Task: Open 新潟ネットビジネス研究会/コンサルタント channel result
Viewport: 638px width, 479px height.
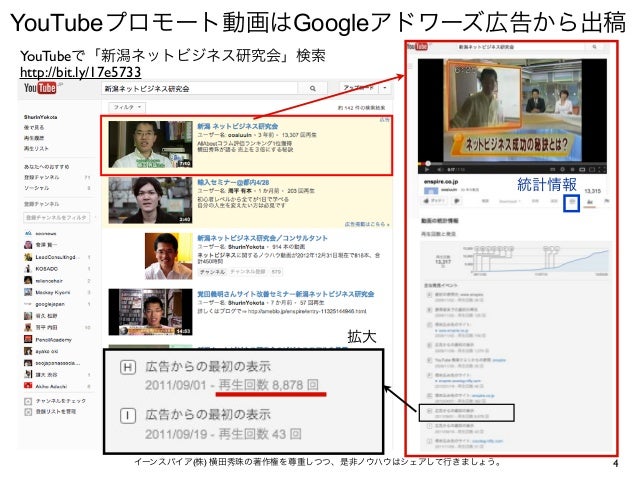Action: 262,238
